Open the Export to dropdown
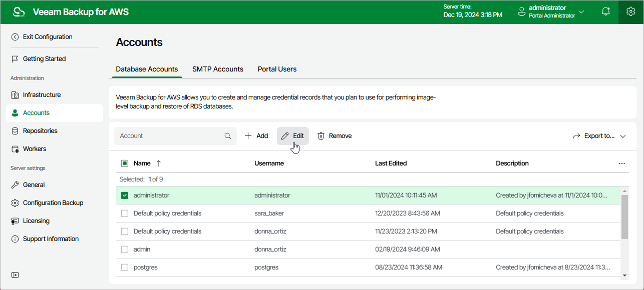Screen dimensions: 644x290 click(599, 136)
